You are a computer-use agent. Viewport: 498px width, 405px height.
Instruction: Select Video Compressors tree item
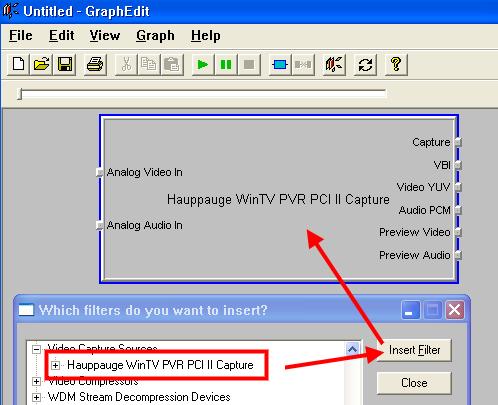tap(93, 381)
